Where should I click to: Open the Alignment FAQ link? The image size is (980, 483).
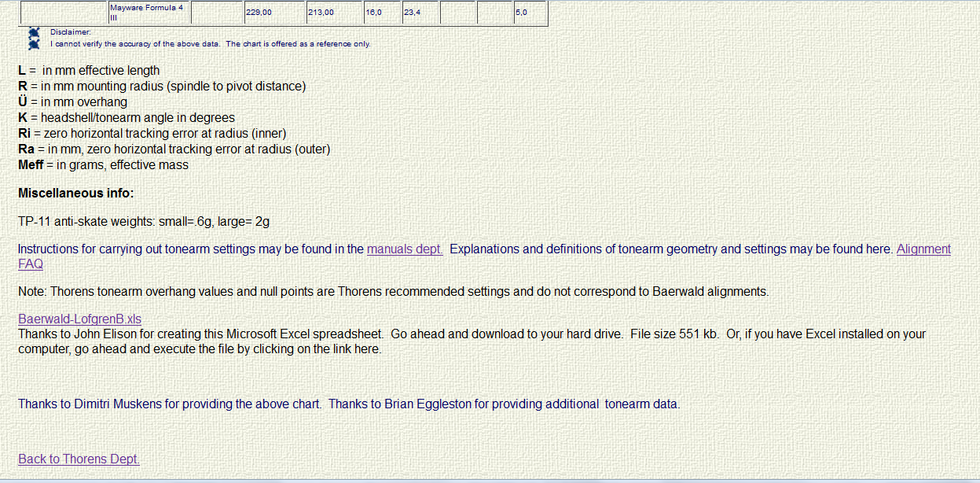923,249
